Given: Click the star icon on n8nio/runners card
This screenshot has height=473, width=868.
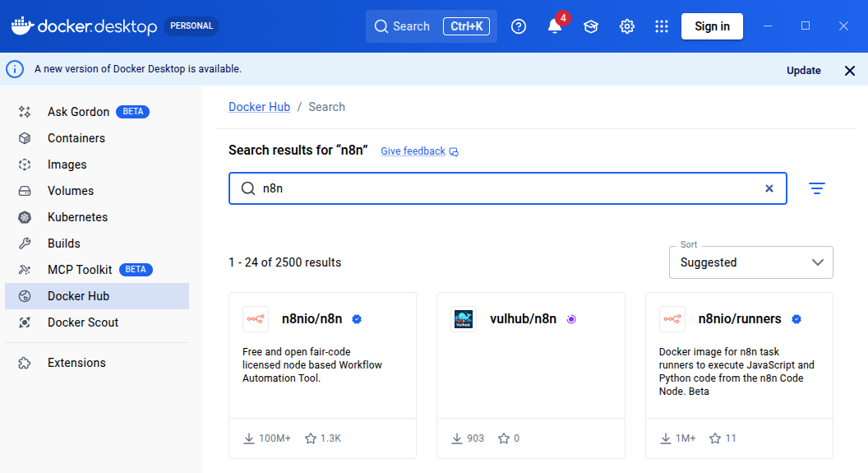Looking at the screenshot, I should click(x=715, y=438).
